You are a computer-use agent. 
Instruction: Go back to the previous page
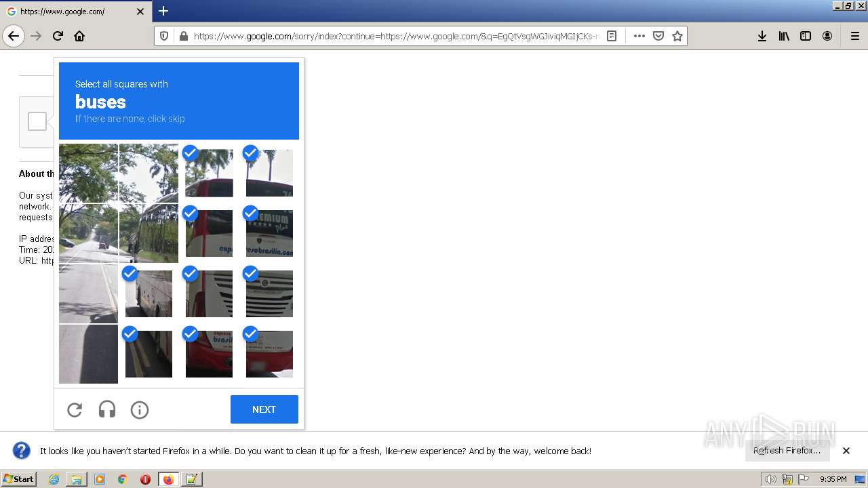click(14, 36)
